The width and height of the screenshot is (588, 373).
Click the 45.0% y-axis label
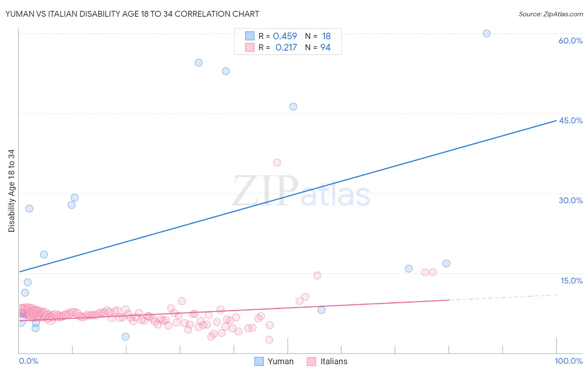coord(570,120)
